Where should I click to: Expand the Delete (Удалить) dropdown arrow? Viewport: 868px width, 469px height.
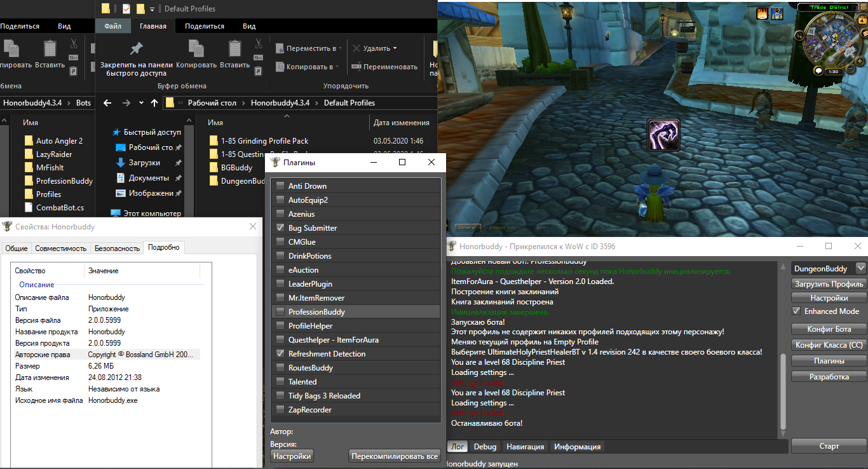point(395,48)
